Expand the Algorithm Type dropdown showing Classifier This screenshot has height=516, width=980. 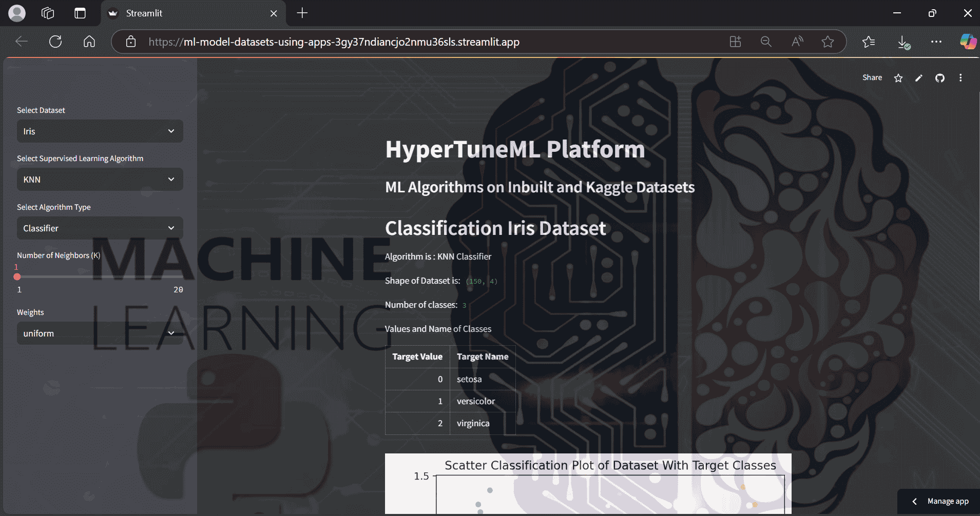coord(100,228)
